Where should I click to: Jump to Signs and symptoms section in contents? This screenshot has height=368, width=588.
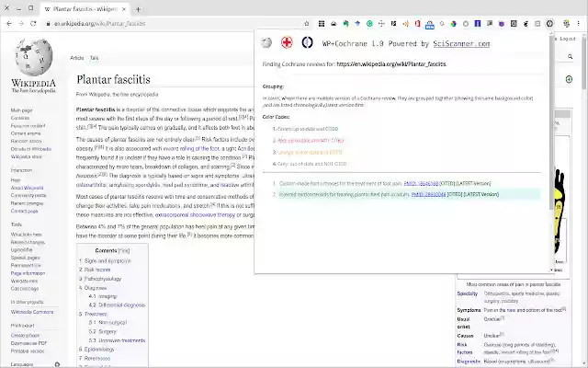tap(107, 261)
